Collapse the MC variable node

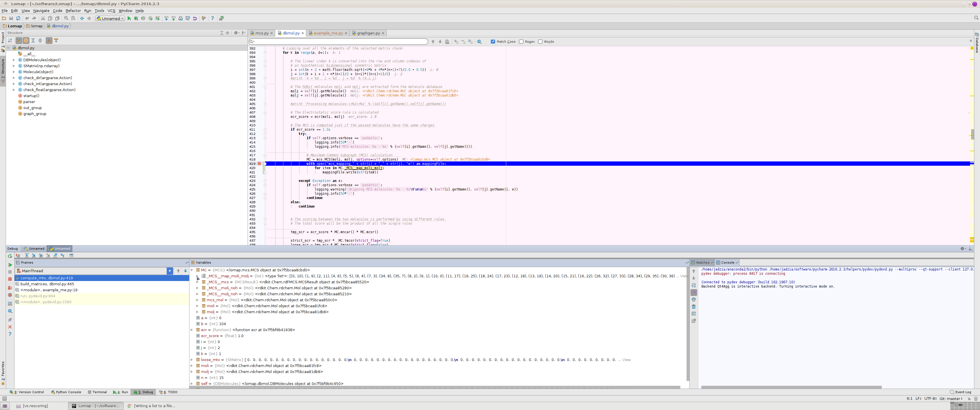[x=192, y=270]
